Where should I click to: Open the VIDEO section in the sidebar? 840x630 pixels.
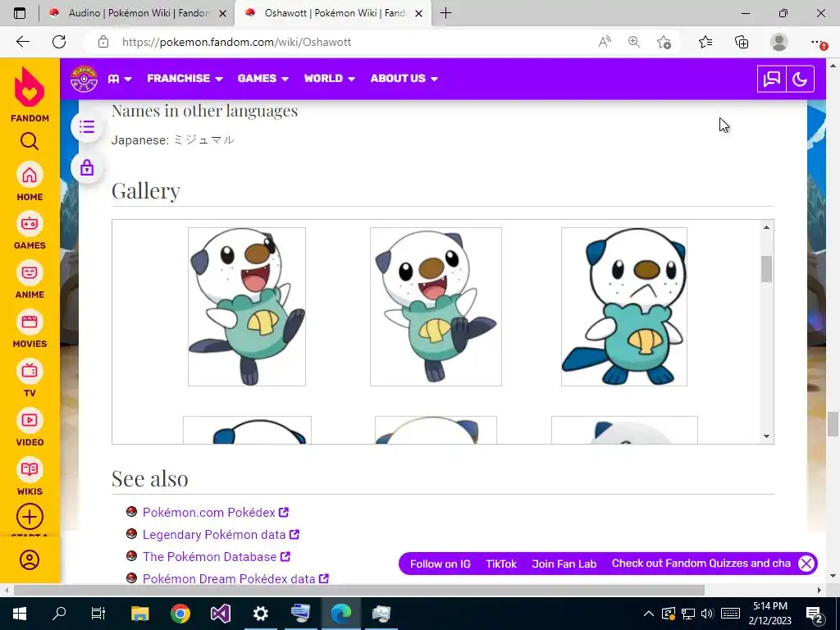[x=30, y=427]
